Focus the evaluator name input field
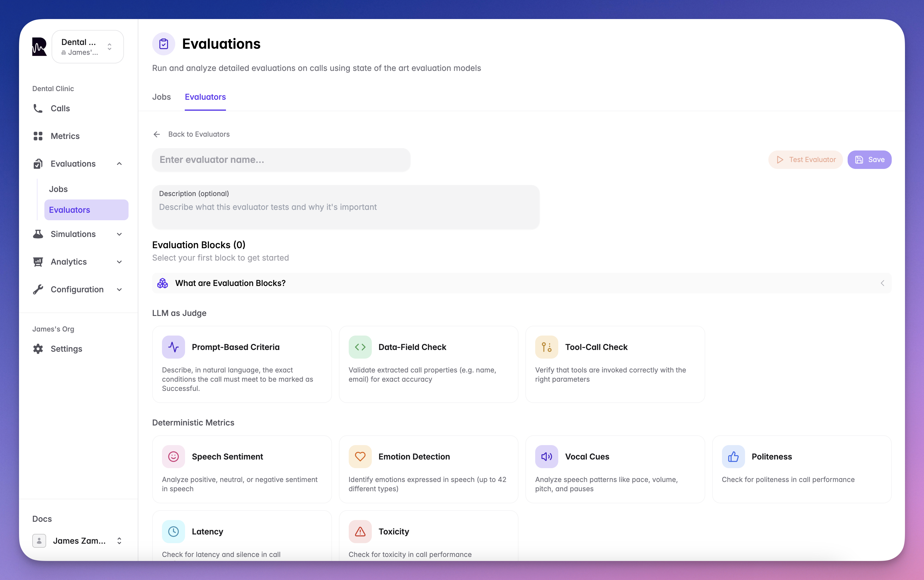The height and width of the screenshot is (580, 924). (281, 160)
